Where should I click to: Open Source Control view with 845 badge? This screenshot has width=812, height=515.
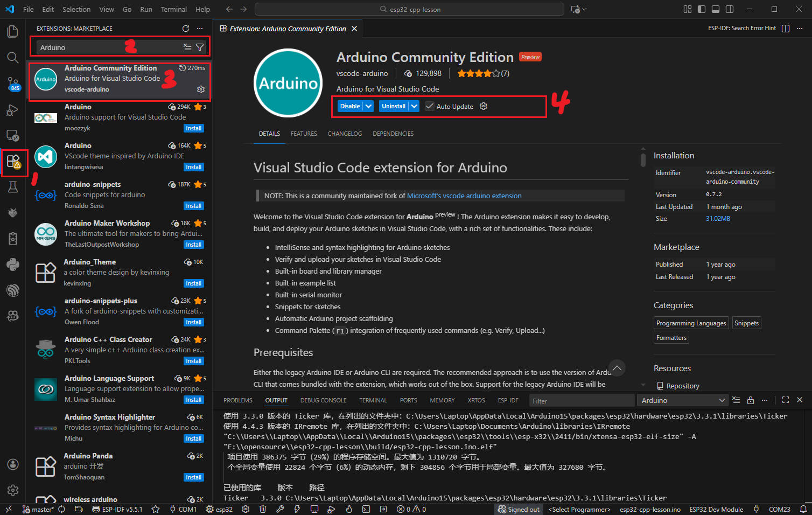point(13,83)
